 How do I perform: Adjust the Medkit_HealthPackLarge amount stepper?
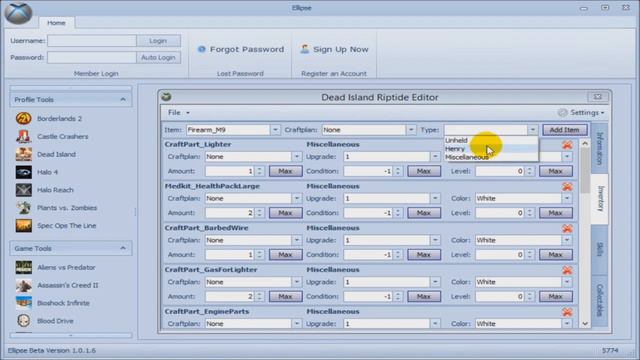click(260, 213)
